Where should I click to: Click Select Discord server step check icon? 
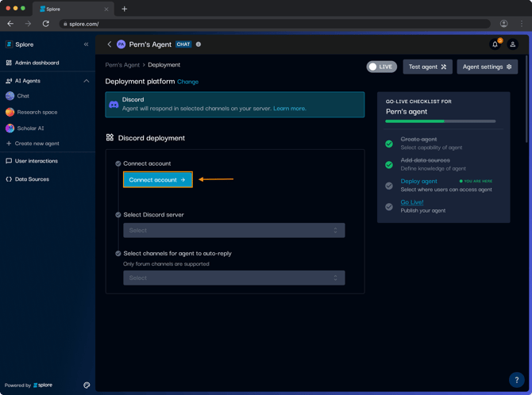[x=118, y=215]
